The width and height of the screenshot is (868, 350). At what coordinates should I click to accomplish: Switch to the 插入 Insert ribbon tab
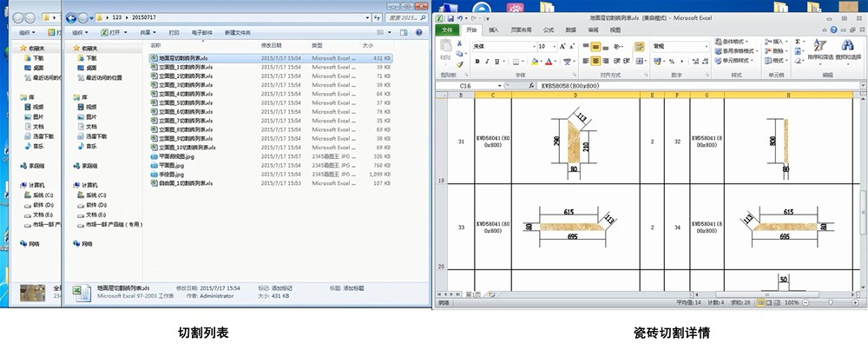[493, 30]
